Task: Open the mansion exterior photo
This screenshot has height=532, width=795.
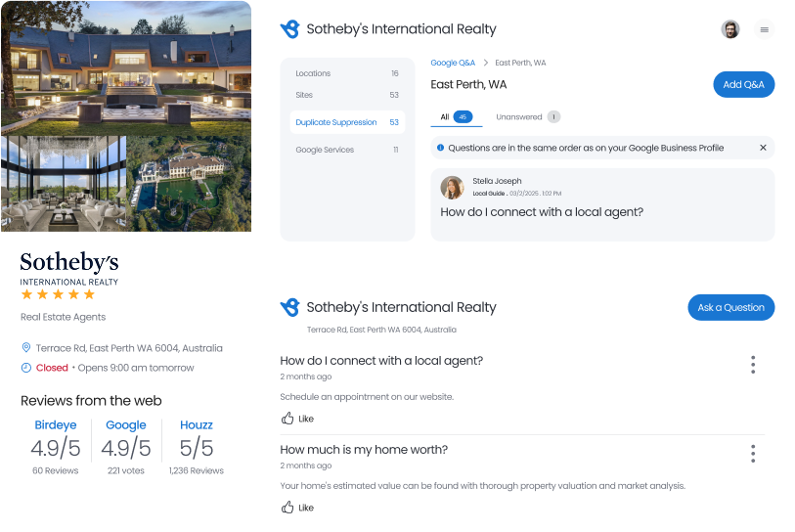Action: point(126,67)
